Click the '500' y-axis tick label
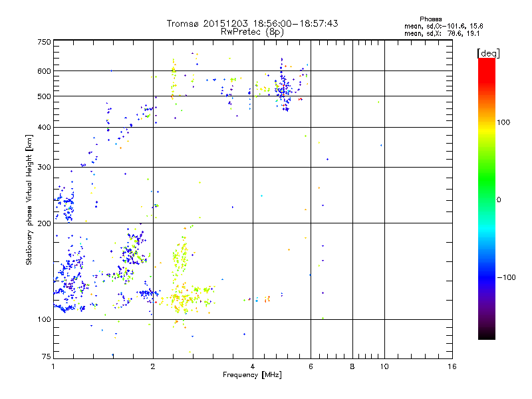 point(44,96)
